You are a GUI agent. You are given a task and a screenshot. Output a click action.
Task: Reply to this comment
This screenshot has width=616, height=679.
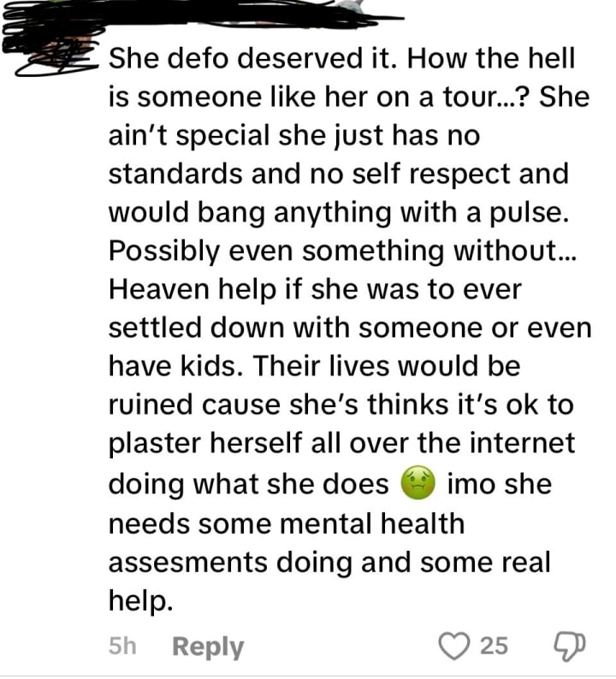(x=208, y=647)
